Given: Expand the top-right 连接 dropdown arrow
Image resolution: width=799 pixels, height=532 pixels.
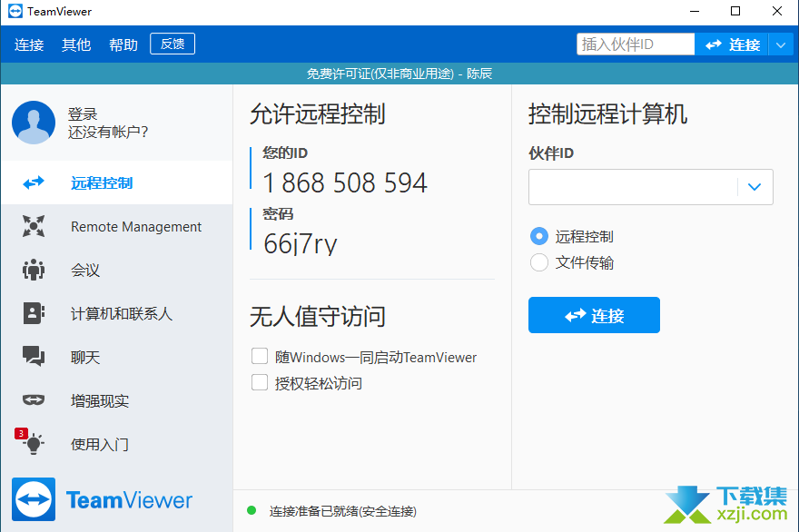Looking at the screenshot, I should (781, 44).
